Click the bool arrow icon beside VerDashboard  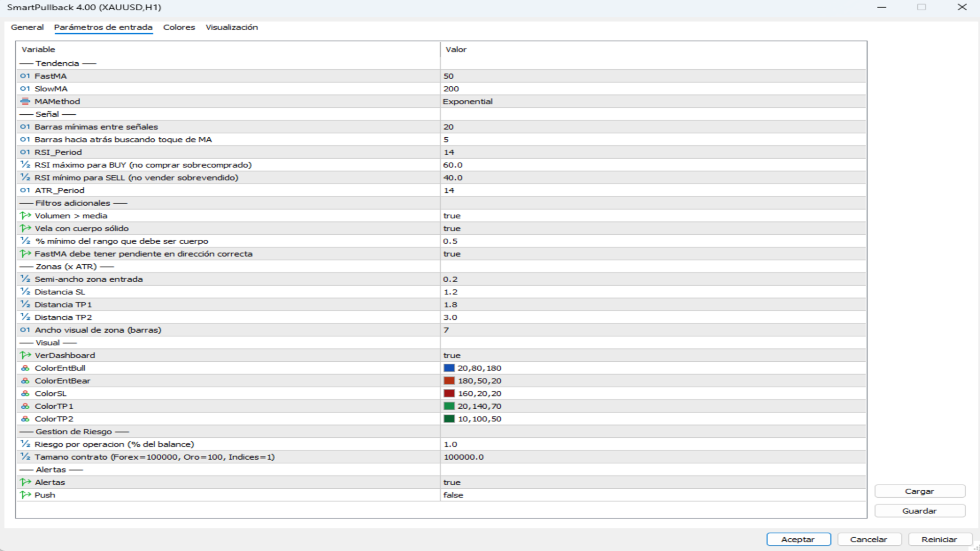pyautogui.click(x=25, y=356)
